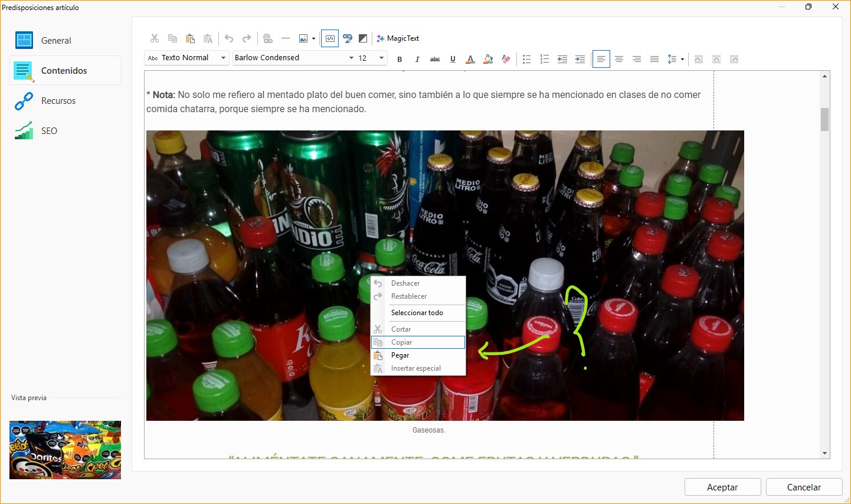
Task: Click the last text-wrap icon in formatting bar
Action: 734,59
